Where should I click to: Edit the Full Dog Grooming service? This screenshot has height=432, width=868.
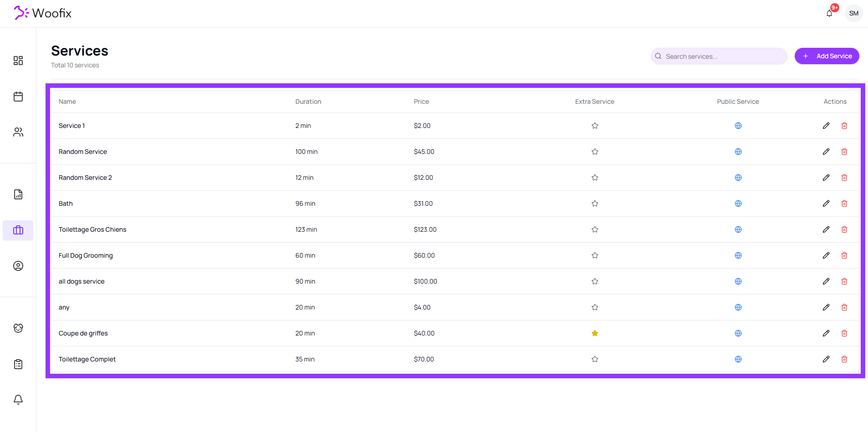pos(826,255)
